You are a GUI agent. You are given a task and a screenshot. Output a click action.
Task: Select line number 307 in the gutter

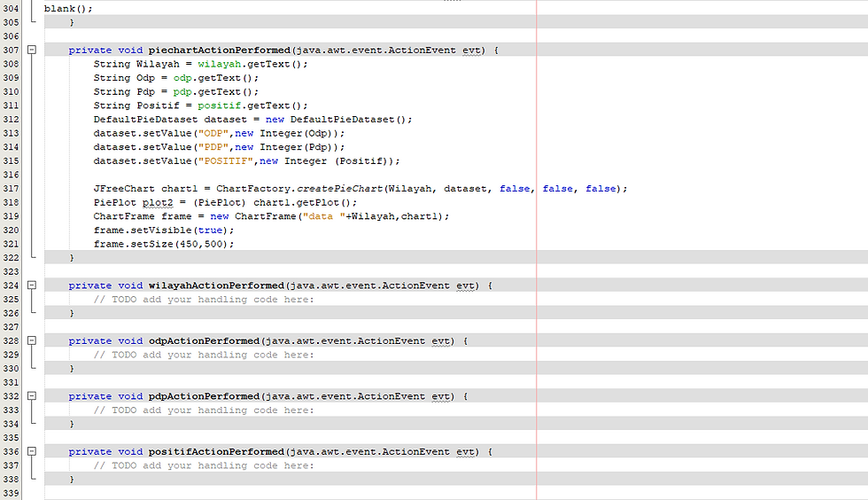tap(11, 50)
